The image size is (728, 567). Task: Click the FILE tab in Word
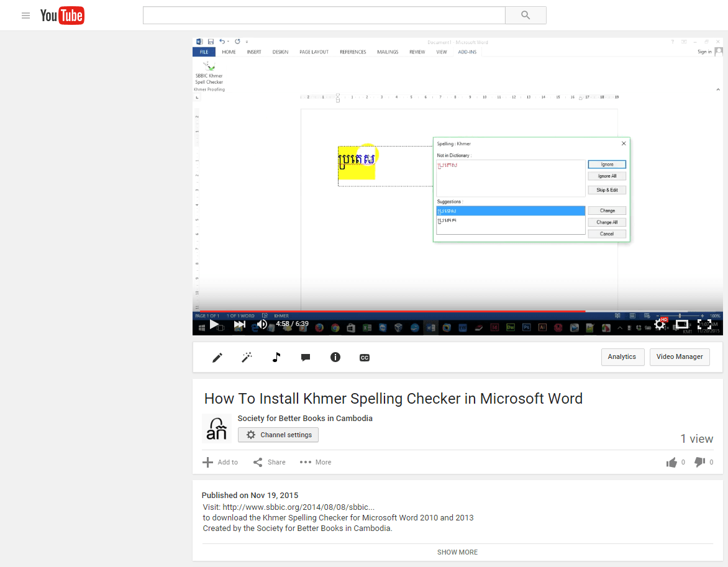tap(204, 52)
